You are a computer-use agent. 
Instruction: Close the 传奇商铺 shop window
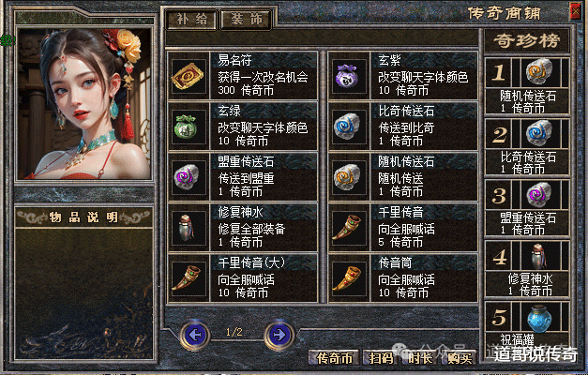pyautogui.click(x=575, y=11)
